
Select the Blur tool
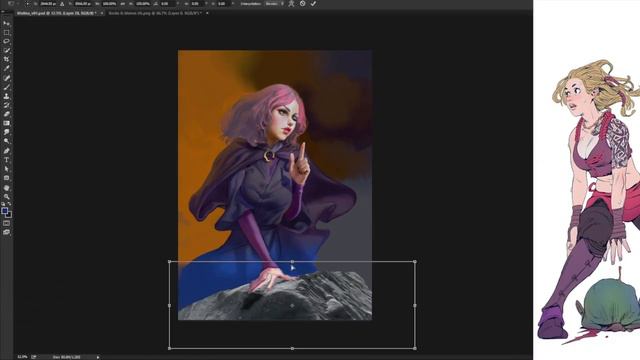coord(7,132)
